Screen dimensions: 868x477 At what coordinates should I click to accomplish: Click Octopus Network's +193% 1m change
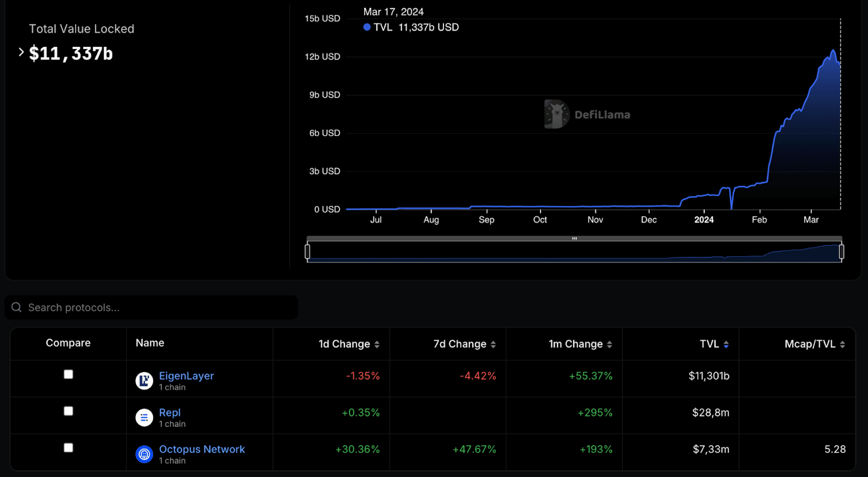click(x=596, y=449)
